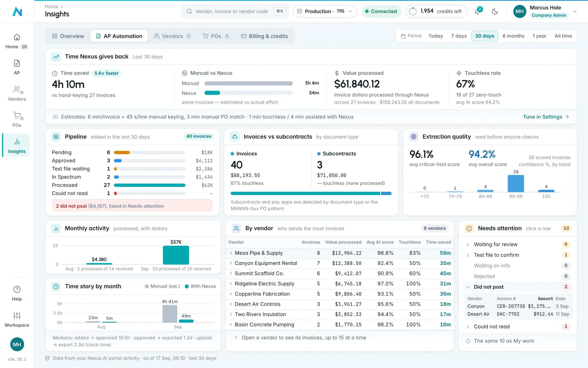588x368 pixels.
Task: Click the estimates sliders icon
Action: point(55,117)
